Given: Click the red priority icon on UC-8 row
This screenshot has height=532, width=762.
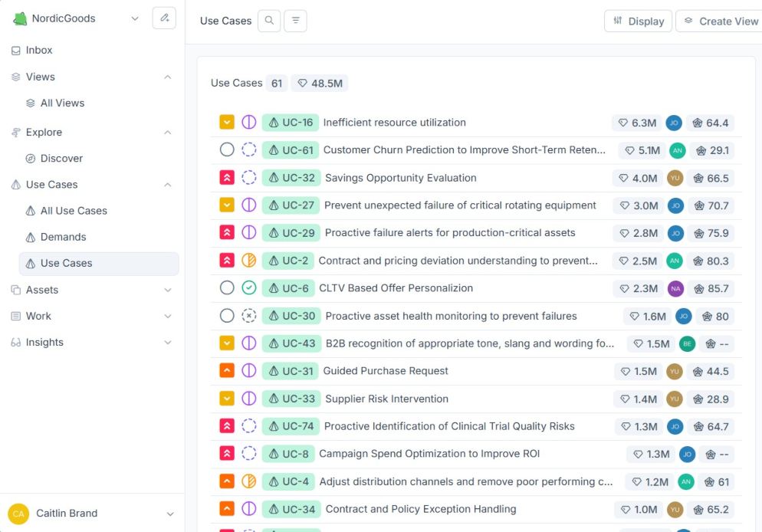Looking at the screenshot, I should [x=227, y=453].
